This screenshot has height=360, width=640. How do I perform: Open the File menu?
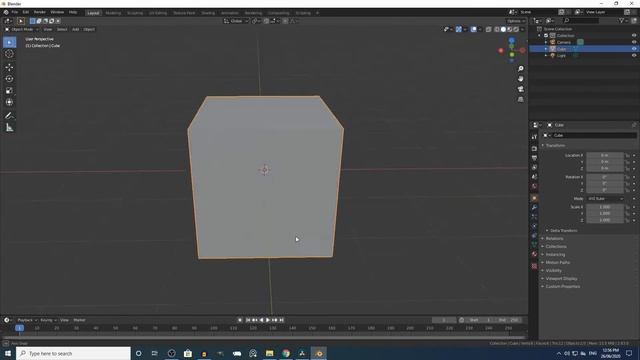[x=15, y=12]
